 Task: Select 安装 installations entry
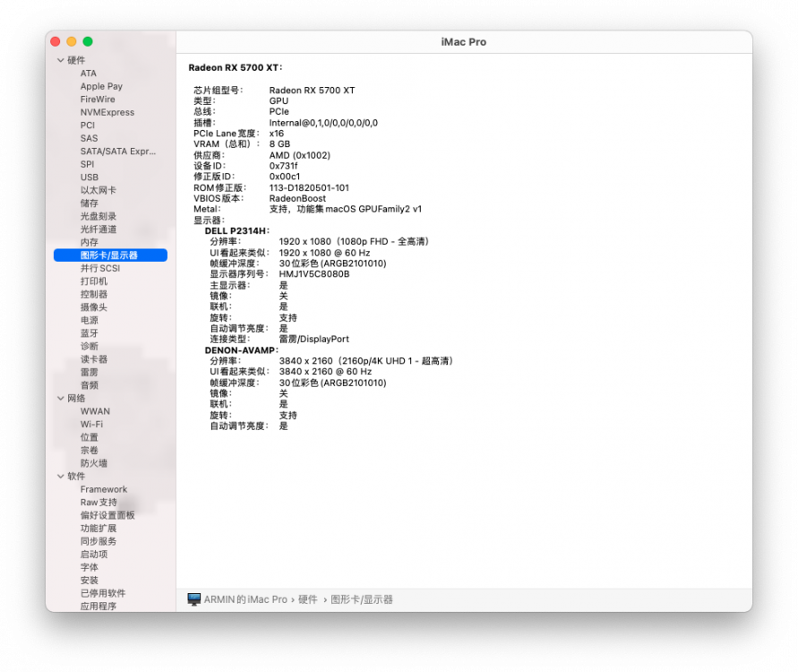(x=89, y=580)
